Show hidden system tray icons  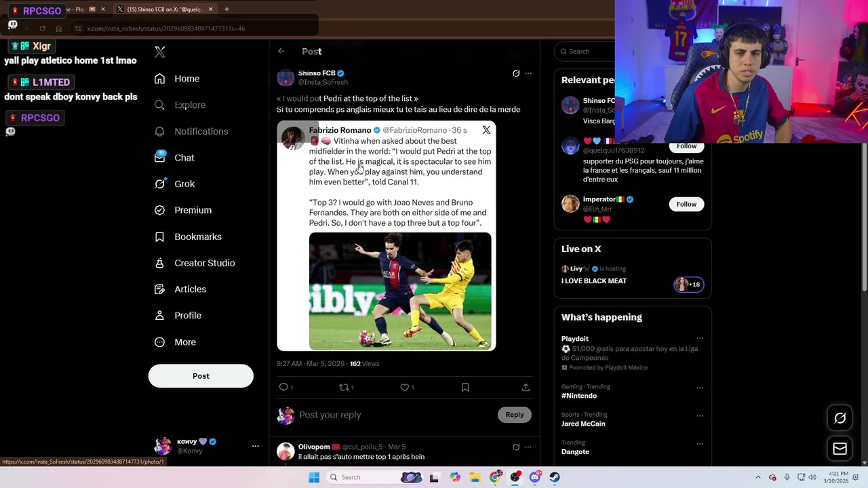[x=758, y=477]
